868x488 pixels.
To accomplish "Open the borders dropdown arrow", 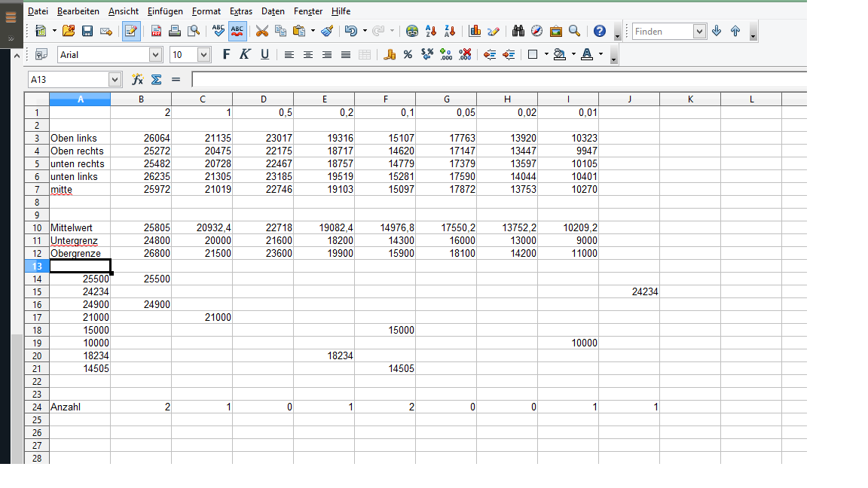I will tap(546, 54).
